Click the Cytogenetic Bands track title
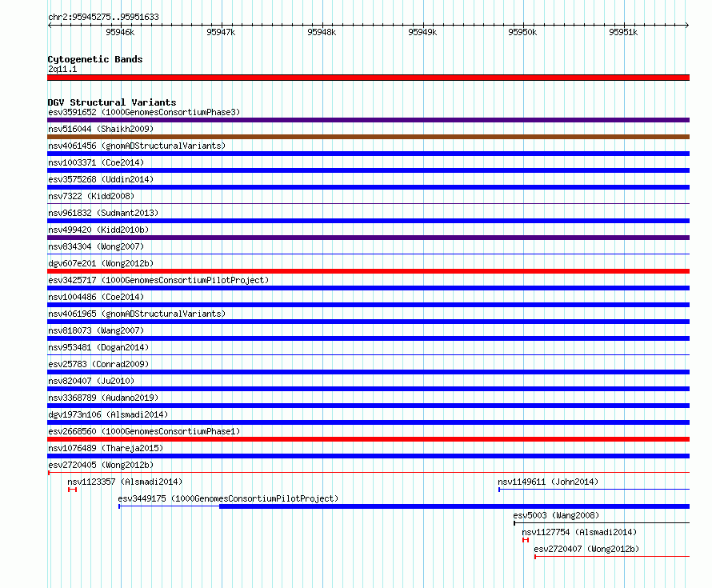Screen dimensions: 712x588 (95, 59)
